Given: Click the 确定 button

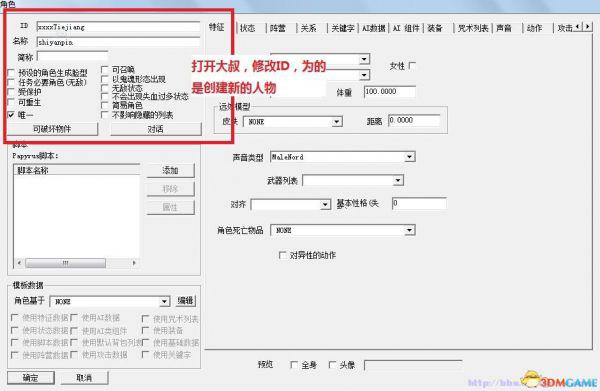Looking at the screenshot, I should tap(31, 378).
